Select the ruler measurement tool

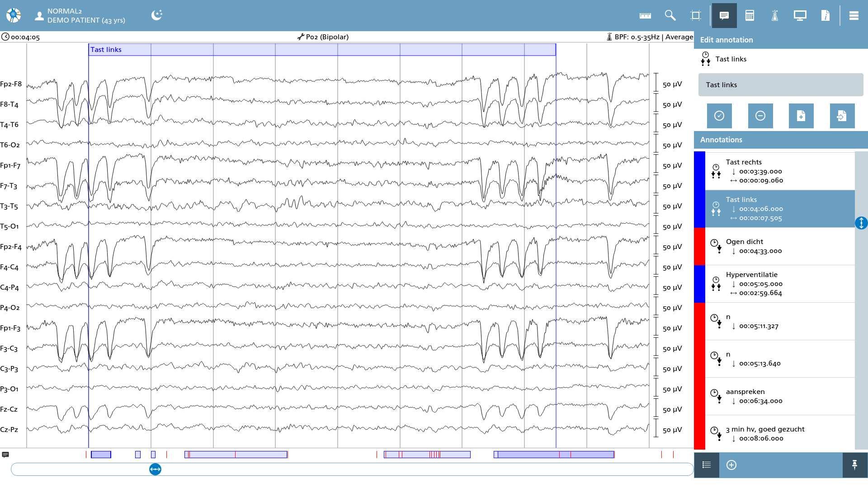point(645,16)
